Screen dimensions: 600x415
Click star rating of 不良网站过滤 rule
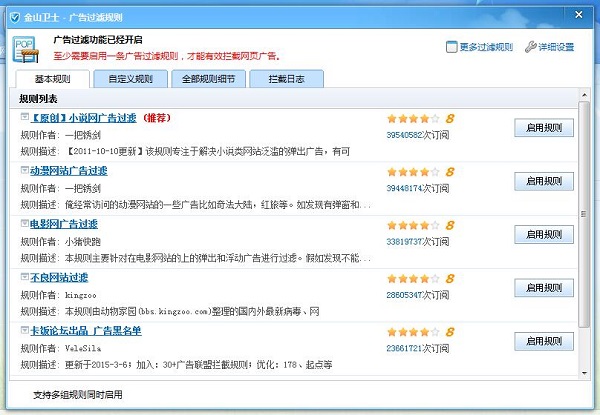(413, 278)
